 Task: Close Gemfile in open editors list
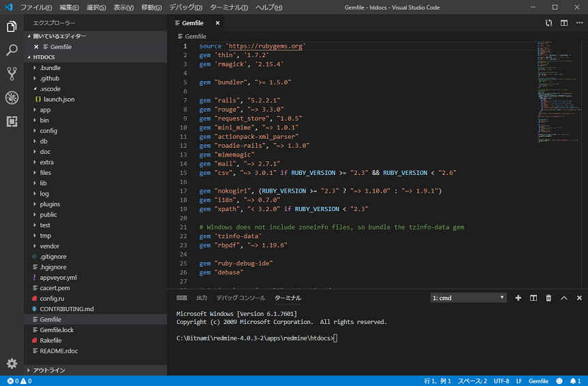36,47
